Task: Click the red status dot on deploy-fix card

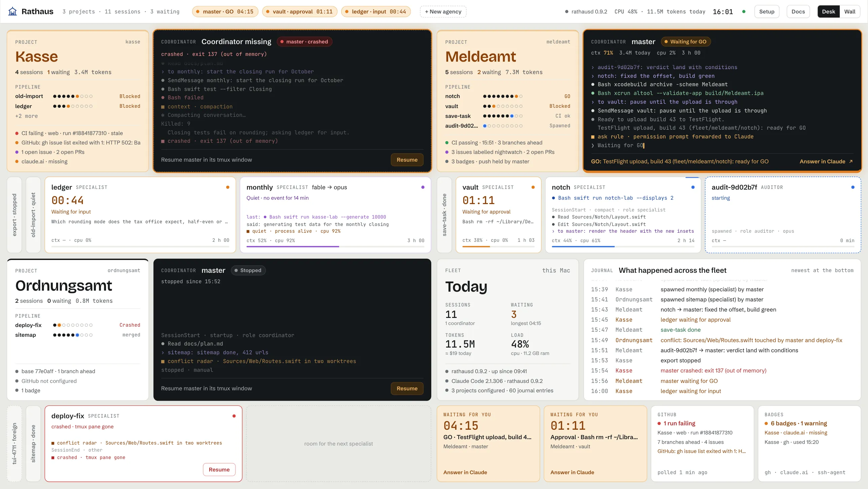Action: 234,416
